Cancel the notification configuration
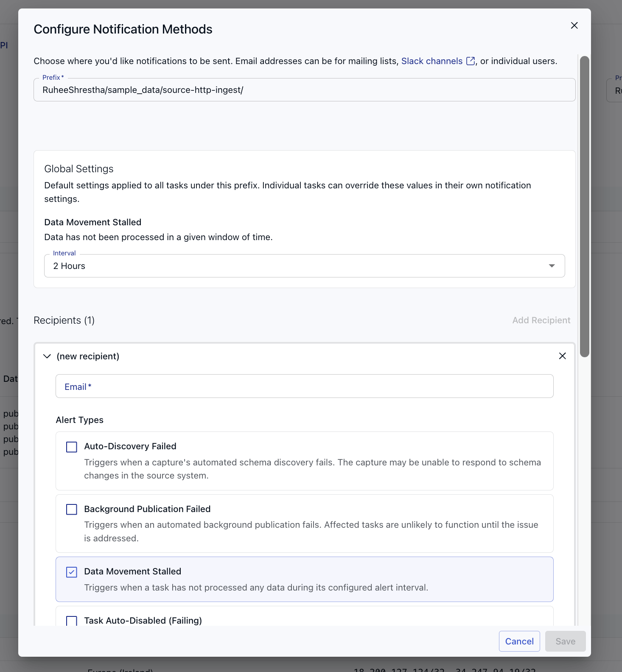The height and width of the screenshot is (672, 622). (x=519, y=641)
